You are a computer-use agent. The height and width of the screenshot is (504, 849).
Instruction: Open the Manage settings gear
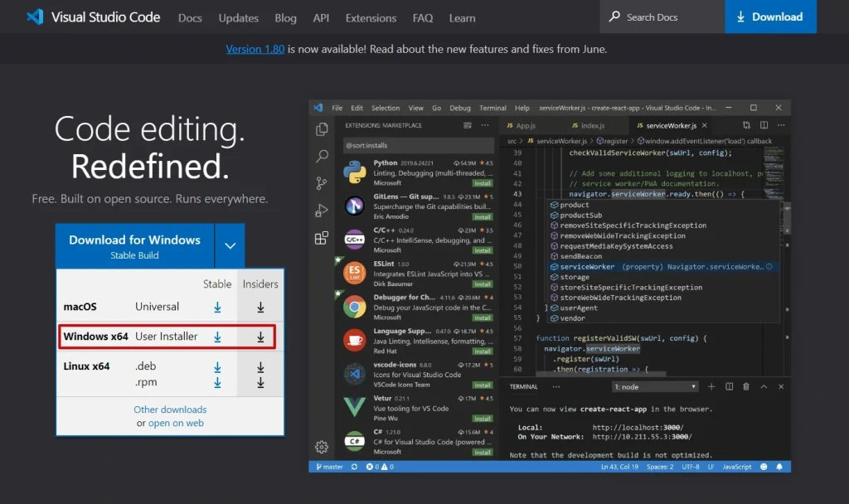coord(322,446)
